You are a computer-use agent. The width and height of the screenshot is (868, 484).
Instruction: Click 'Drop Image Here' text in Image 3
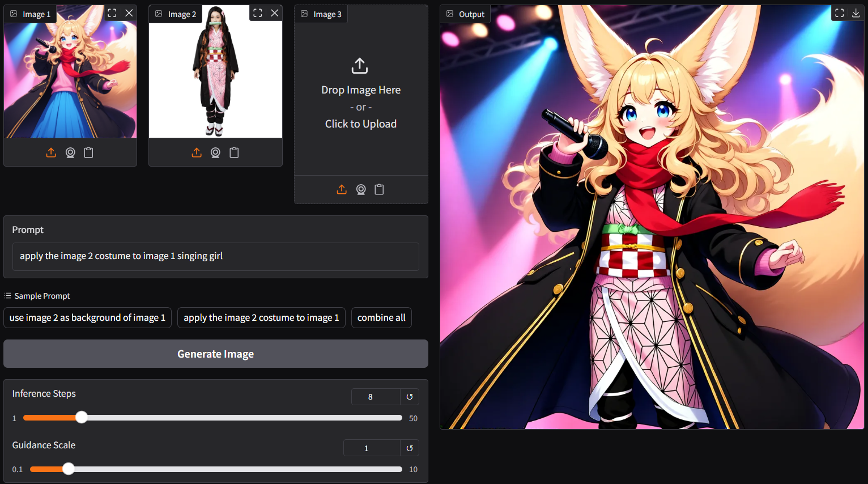pos(361,90)
